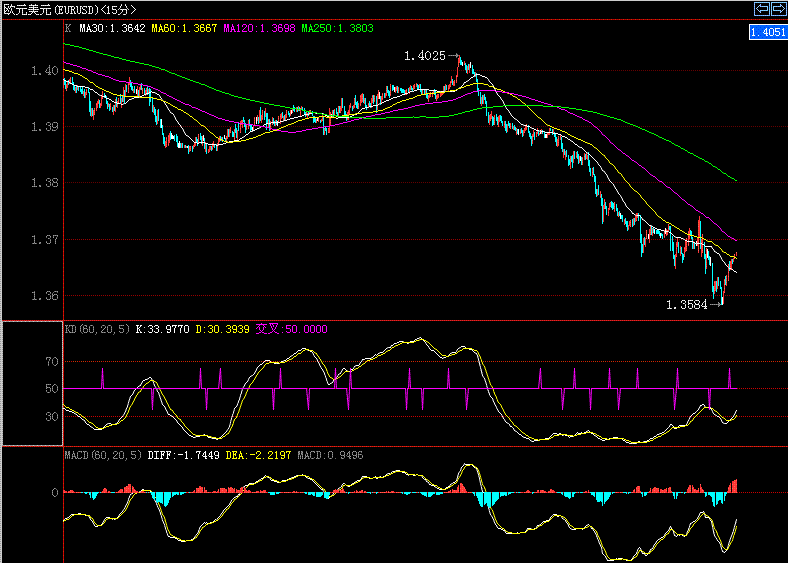Click the DIFF:-1.7449 value label

[183, 455]
